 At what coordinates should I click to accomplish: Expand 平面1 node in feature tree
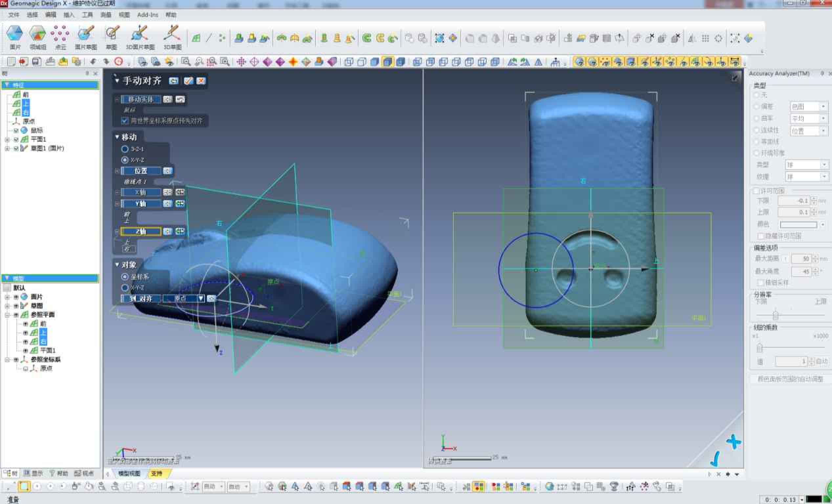(7, 139)
